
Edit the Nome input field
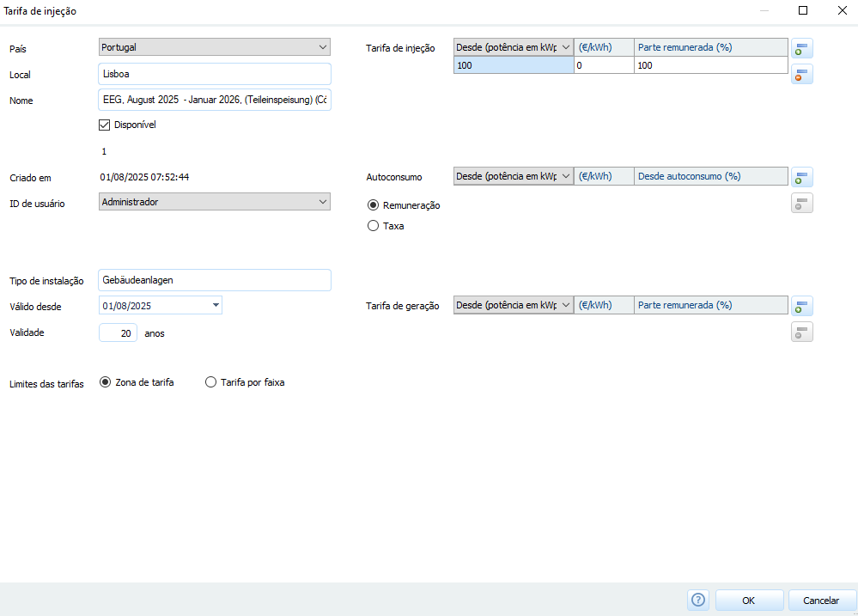pos(215,100)
